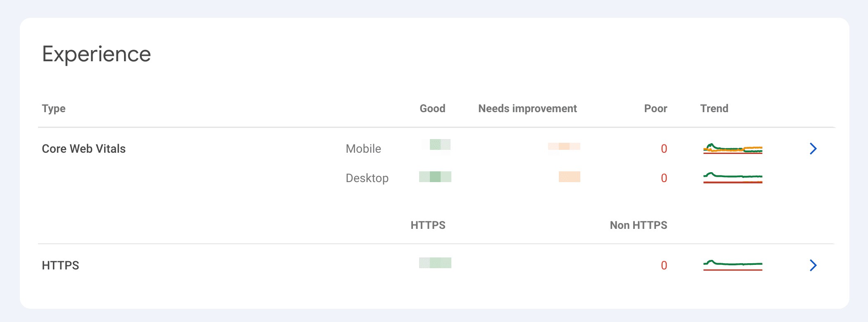
Task: Select the HTTPS row label
Action: click(x=60, y=265)
